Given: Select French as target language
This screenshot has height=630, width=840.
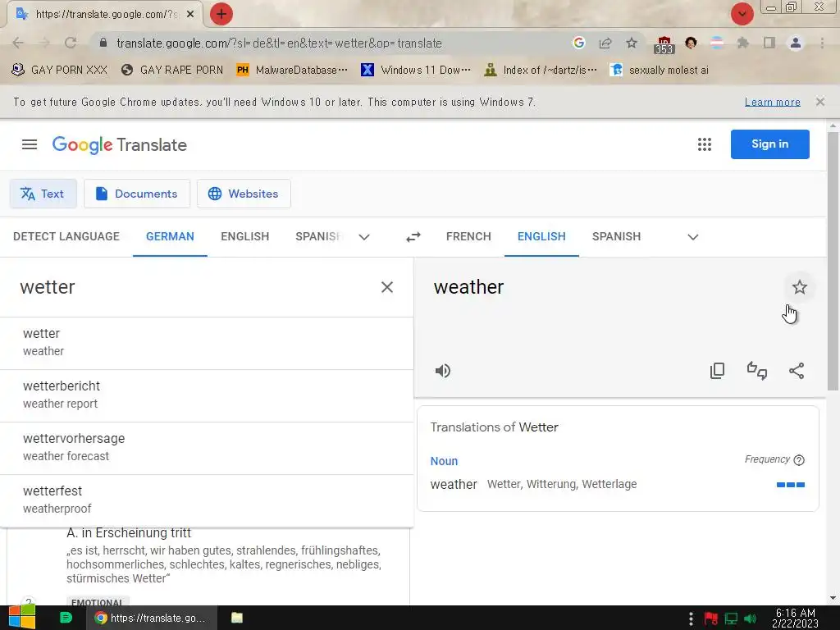Looking at the screenshot, I should tap(468, 237).
